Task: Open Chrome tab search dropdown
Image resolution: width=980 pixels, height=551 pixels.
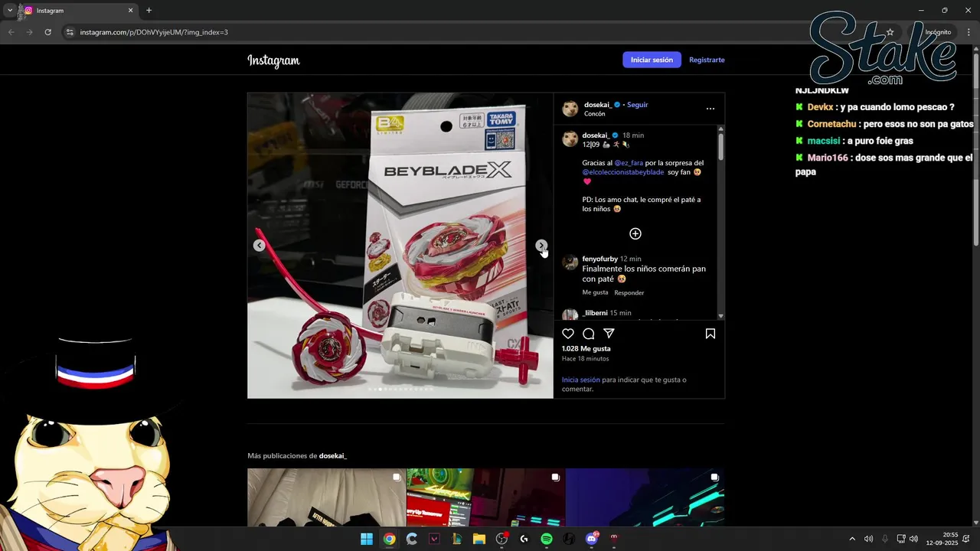Action: [10, 11]
